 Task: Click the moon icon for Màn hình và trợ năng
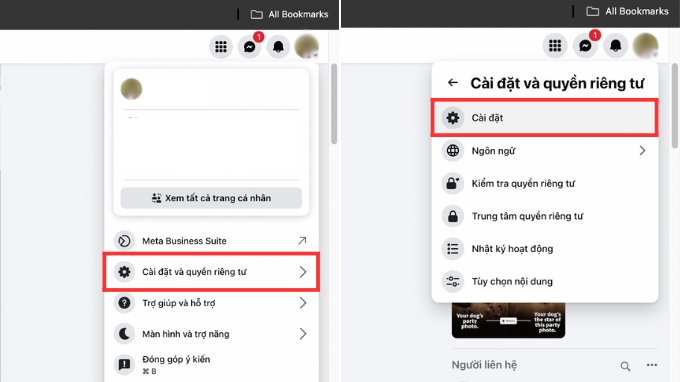point(124,334)
